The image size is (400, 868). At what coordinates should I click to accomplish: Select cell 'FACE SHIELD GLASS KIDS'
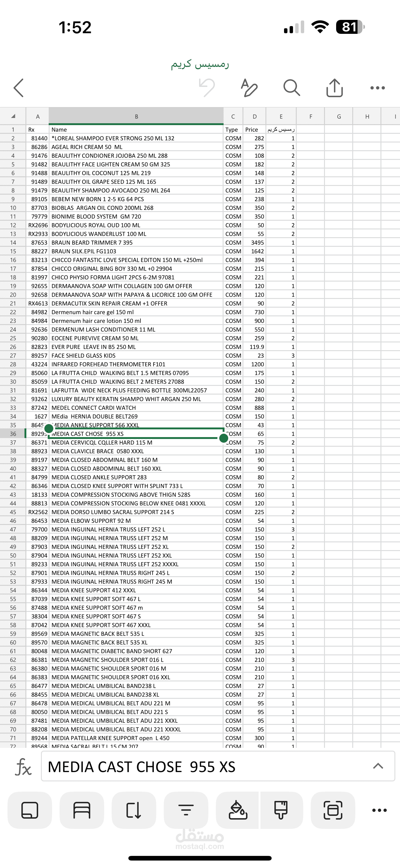(136, 355)
